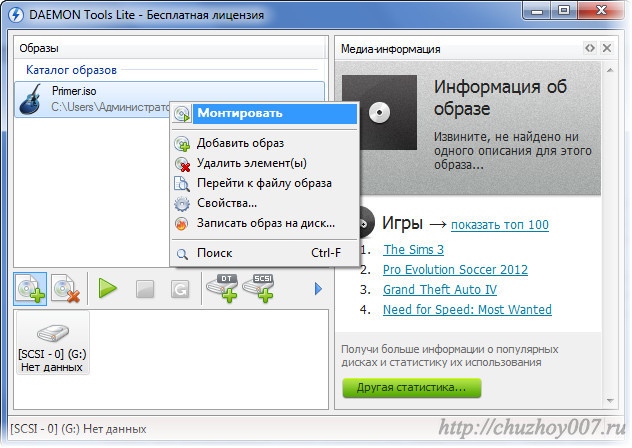This screenshot has width=632, height=448.
Task: Click the DAEMON Tools lightning title icon
Action: pyautogui.click(x=16, y=15)
